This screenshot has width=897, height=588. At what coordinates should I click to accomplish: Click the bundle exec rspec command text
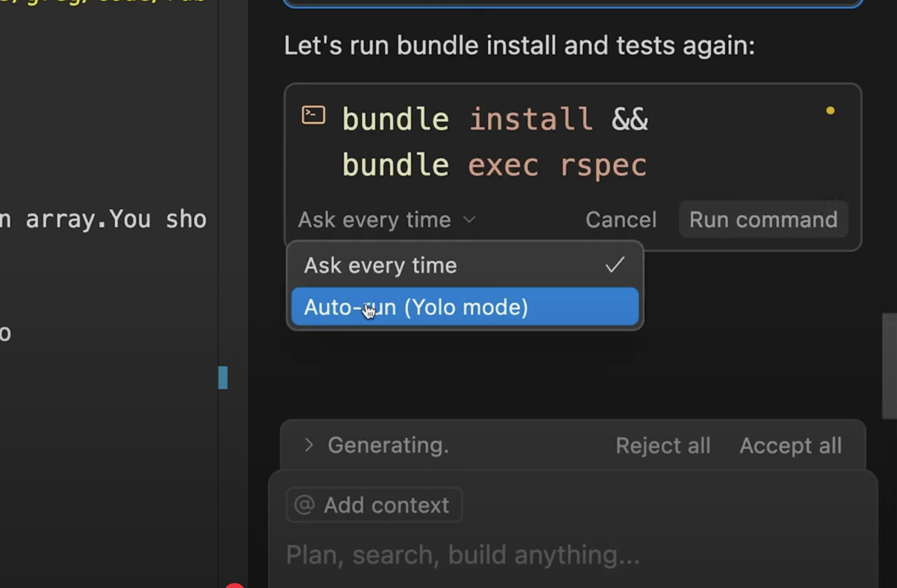[494, 165]
